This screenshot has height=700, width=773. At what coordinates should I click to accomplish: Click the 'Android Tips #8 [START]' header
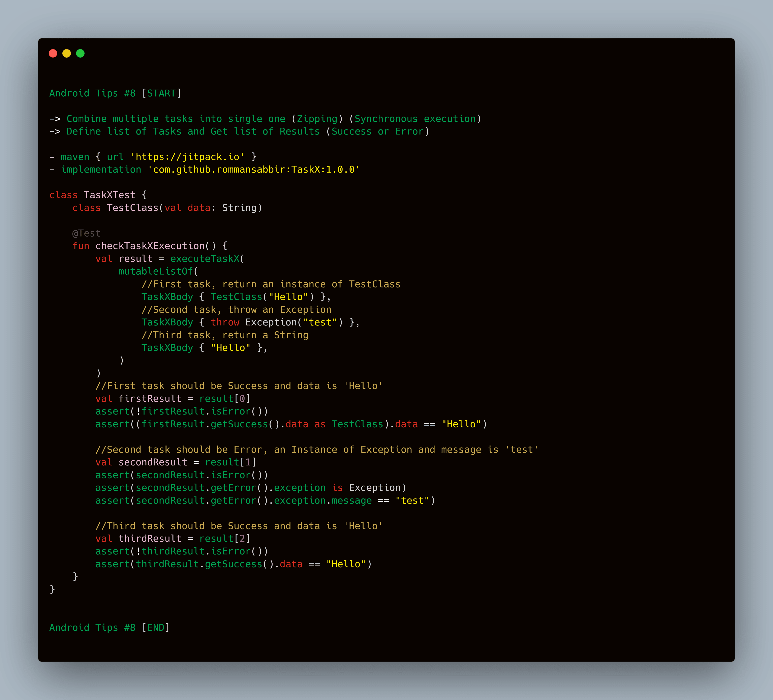pos(115,93)
